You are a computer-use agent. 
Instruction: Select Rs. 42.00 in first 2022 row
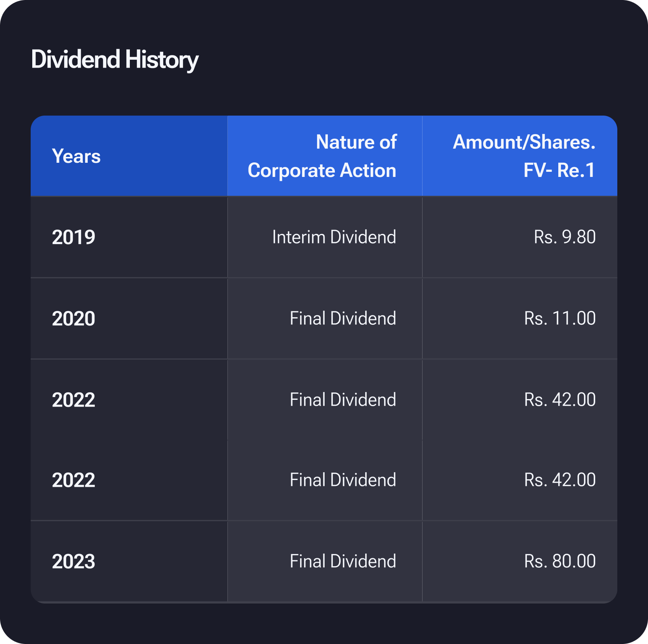point(559,400)
